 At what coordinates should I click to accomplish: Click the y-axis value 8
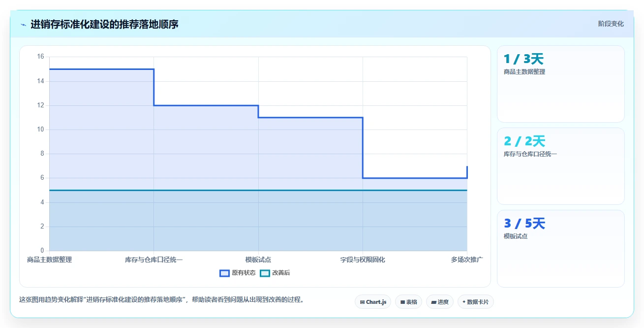coord(42,154)
